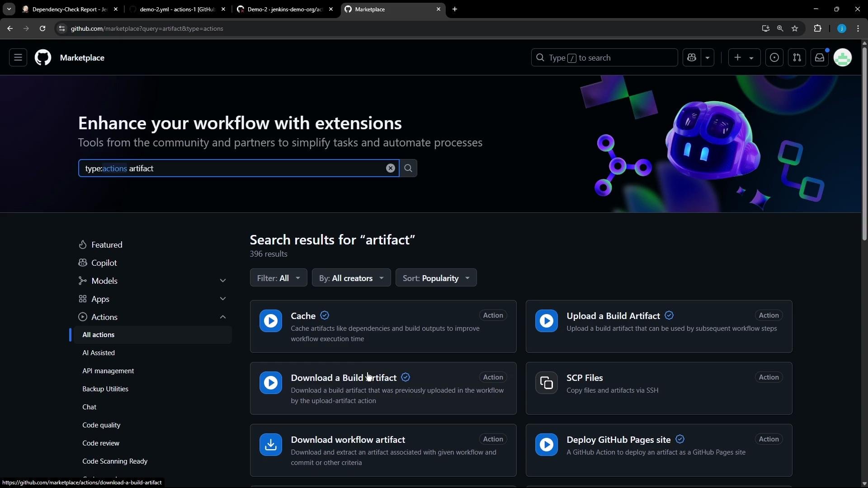Open the Cache action link
The image size is (868, 488).
[303, 316]
